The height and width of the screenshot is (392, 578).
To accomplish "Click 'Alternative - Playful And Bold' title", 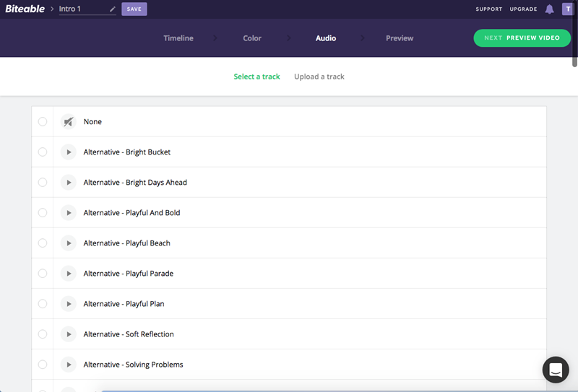I will 132,212.
